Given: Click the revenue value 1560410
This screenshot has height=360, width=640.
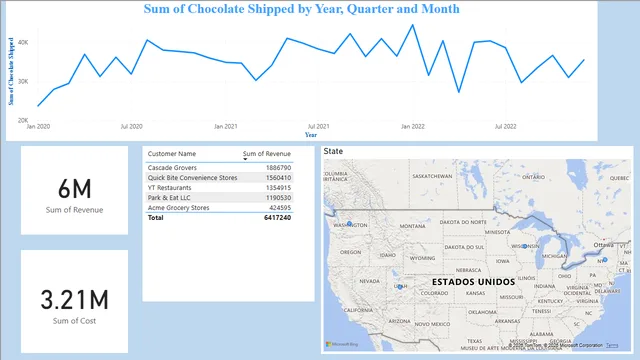Looking at the screenshot, I should pos(278,178).
